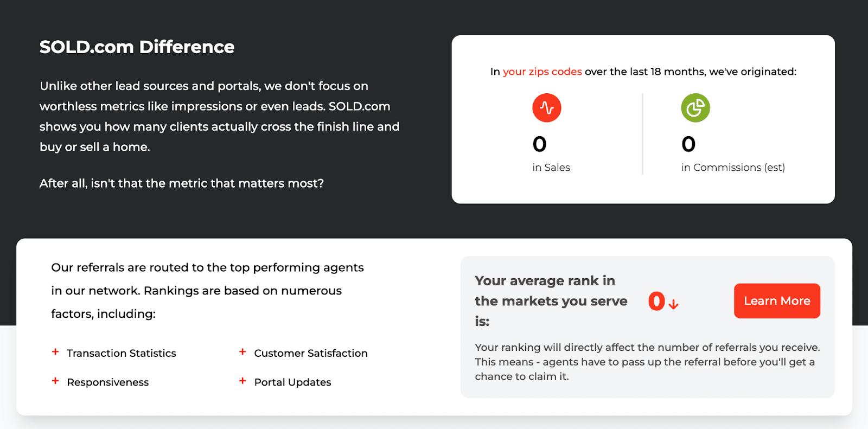This screenshot has width=868, height=429.
Task: Click the plus icon beside Transaction Statistics
Action: coord(55,352)
